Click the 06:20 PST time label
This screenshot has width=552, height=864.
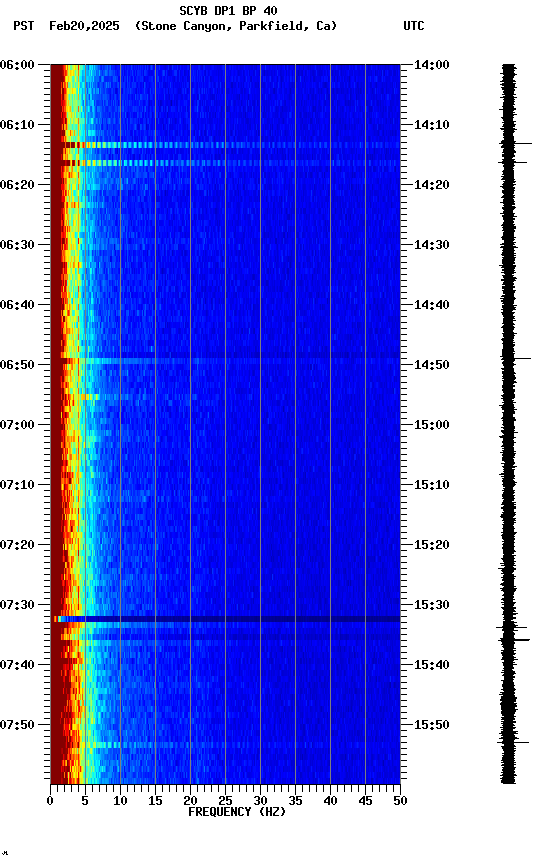[x=17, y=185]
